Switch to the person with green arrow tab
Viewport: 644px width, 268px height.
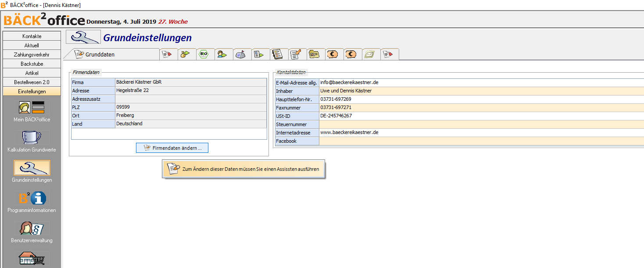click(222, 54)
